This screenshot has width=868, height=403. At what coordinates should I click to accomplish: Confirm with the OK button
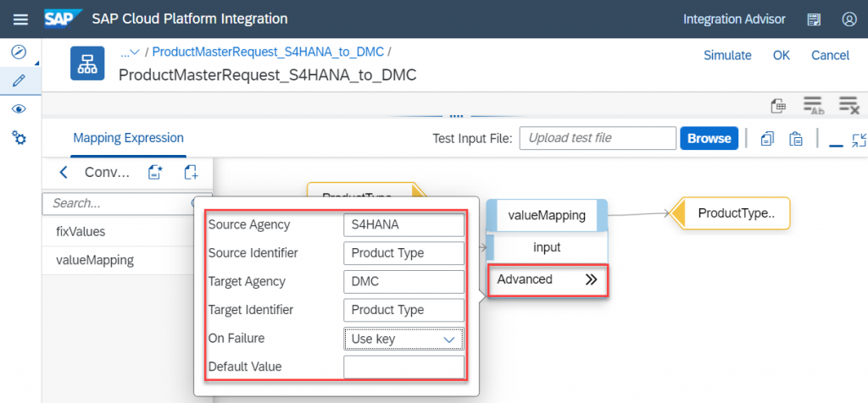(x=781, y=55)
